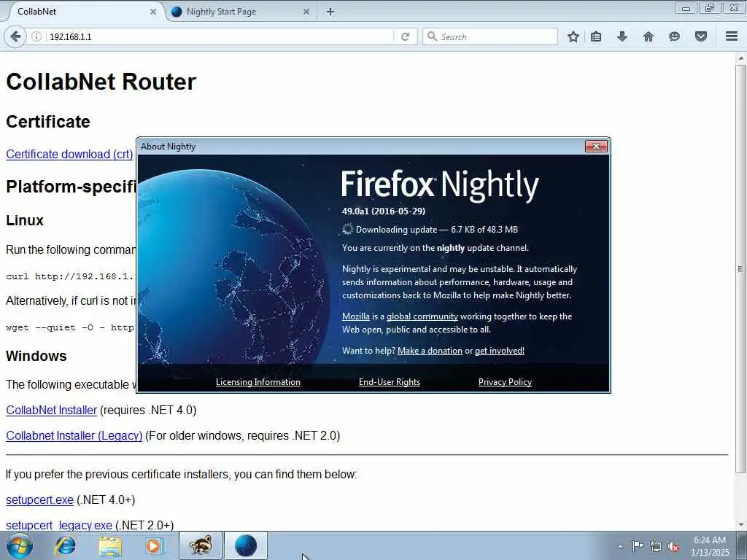This screenshot has width=747, height=560.
Task: Download Collabnet Installer (Legacy)
Action: 74,436
